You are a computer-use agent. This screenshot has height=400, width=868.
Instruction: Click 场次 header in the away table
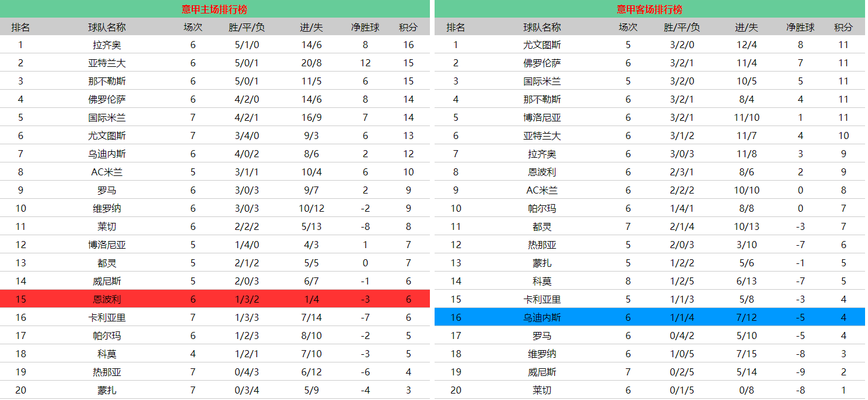(x=628, y=27)
